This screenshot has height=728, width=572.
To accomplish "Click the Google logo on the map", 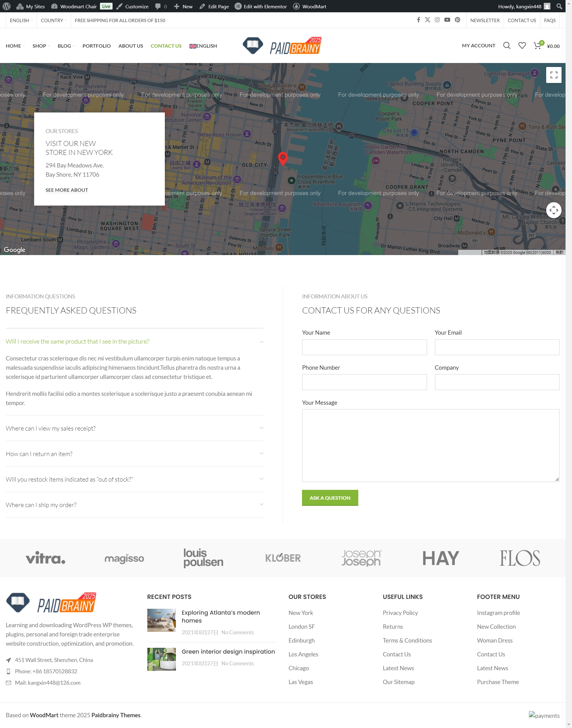I will (14, 250).
